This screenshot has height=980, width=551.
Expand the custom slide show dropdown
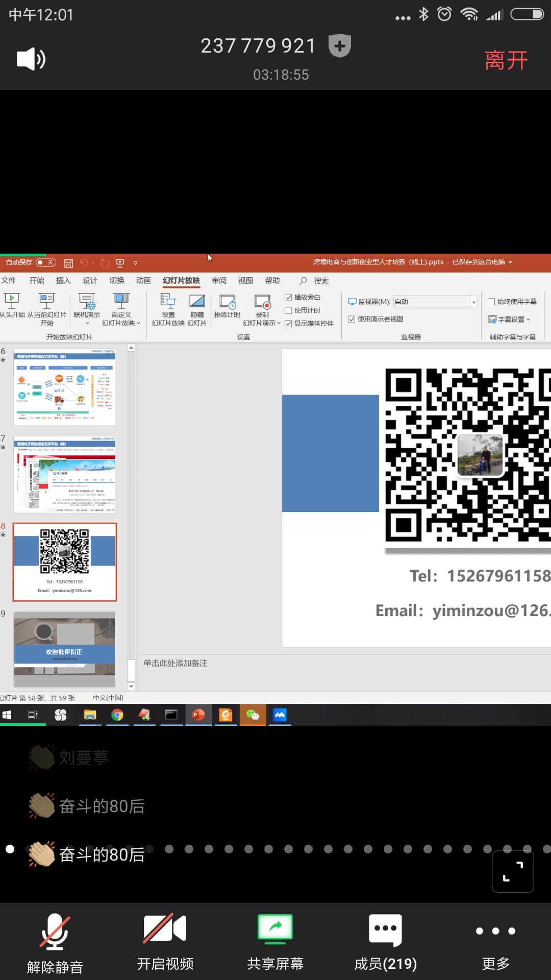click(x=121, y=310)
